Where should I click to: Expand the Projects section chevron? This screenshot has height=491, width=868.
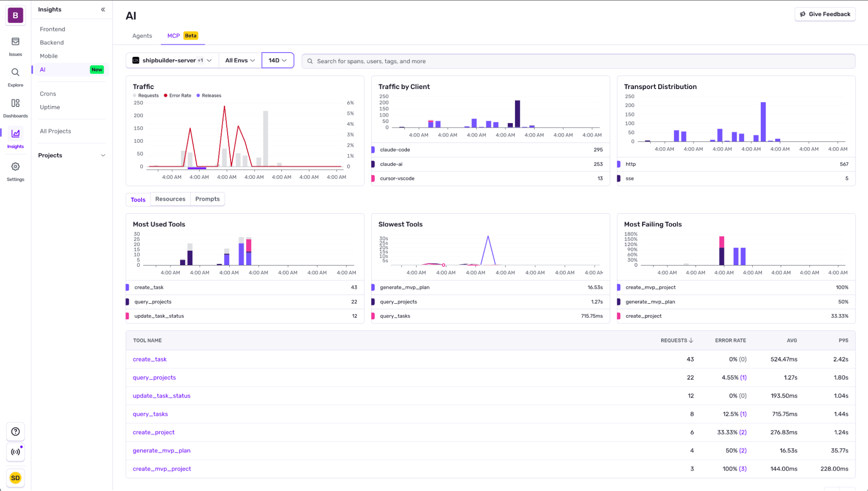coord(103,156)
